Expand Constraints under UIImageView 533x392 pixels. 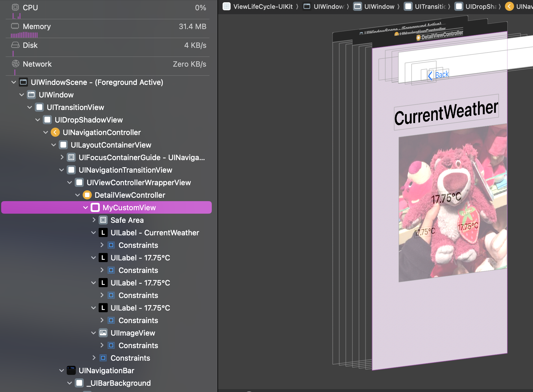pyautogui.click(x=102, y=345)
